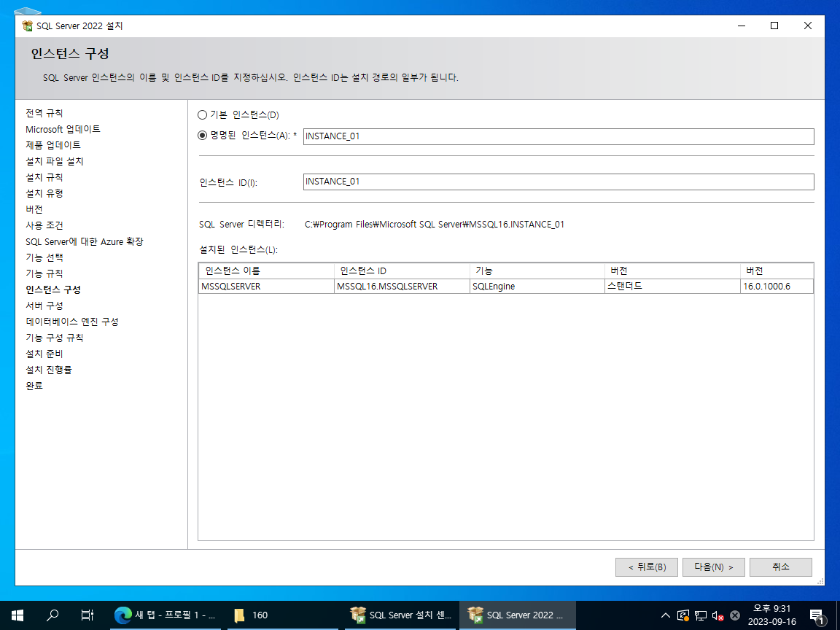Show hidden system tray icons
Viewport: 840px width, 630px height.
point(665,615)
